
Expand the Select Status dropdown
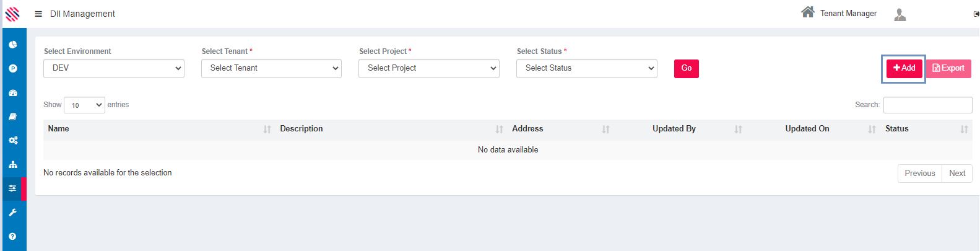point(586,68)
